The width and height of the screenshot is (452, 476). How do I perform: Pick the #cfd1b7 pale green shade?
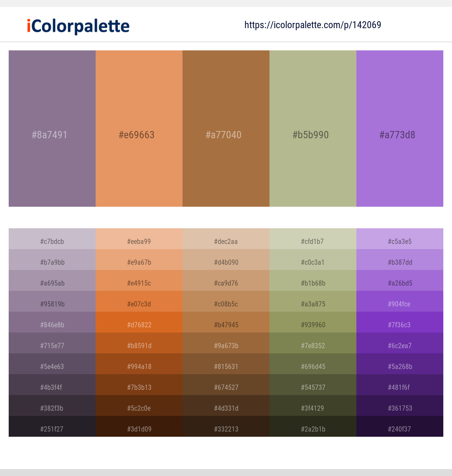click(313, 239)
